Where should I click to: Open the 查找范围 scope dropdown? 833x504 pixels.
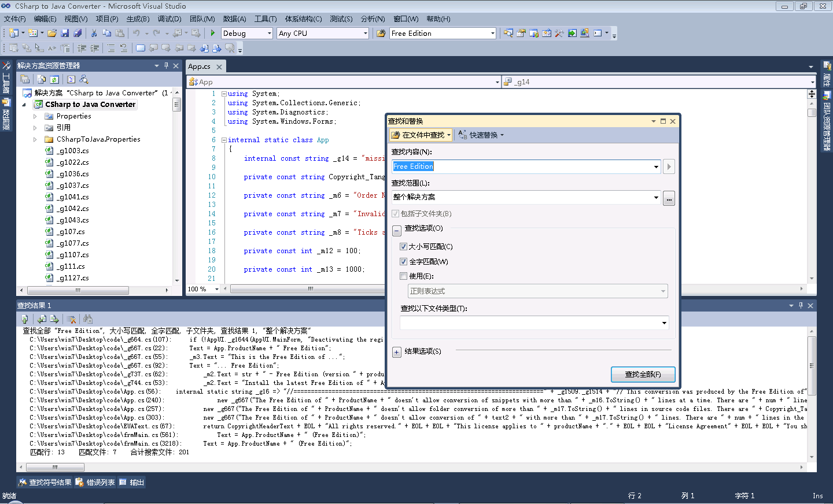click(x=656, y=198)
